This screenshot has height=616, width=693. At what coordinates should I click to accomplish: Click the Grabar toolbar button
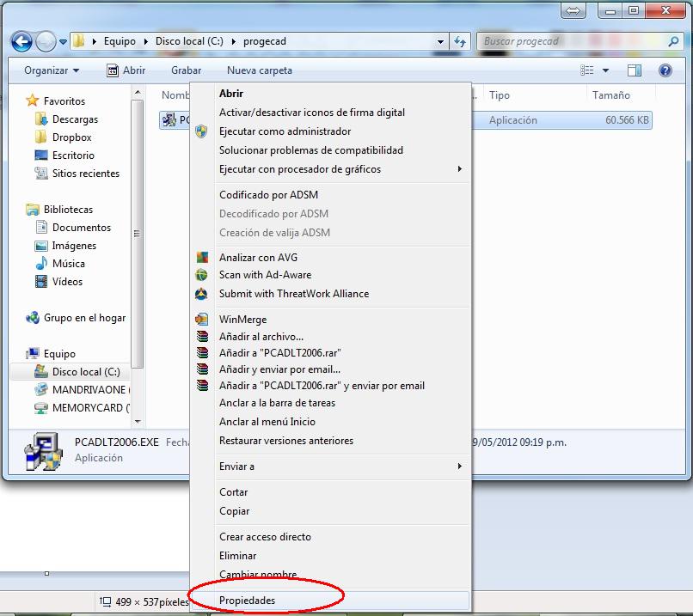click(186, 70)
